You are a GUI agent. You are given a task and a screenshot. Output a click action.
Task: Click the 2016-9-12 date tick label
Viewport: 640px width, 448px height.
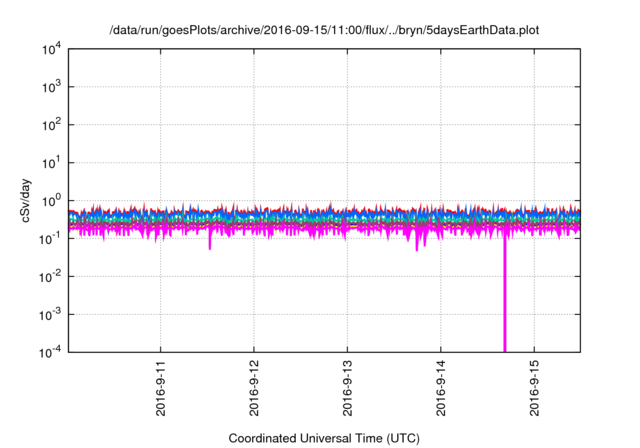pyautogui.click(x=254, y=388)
